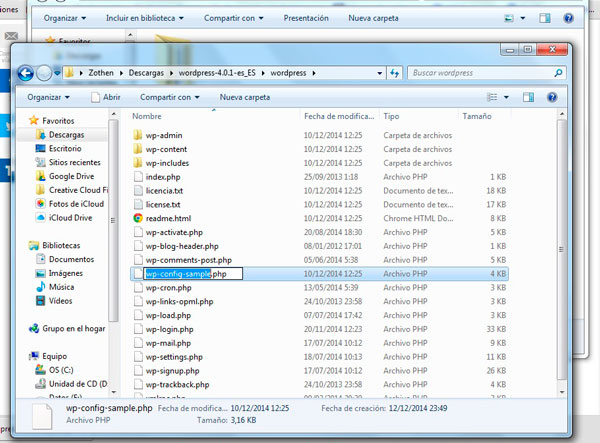Select Escritorio in the navigation pane

coord(58,148)
